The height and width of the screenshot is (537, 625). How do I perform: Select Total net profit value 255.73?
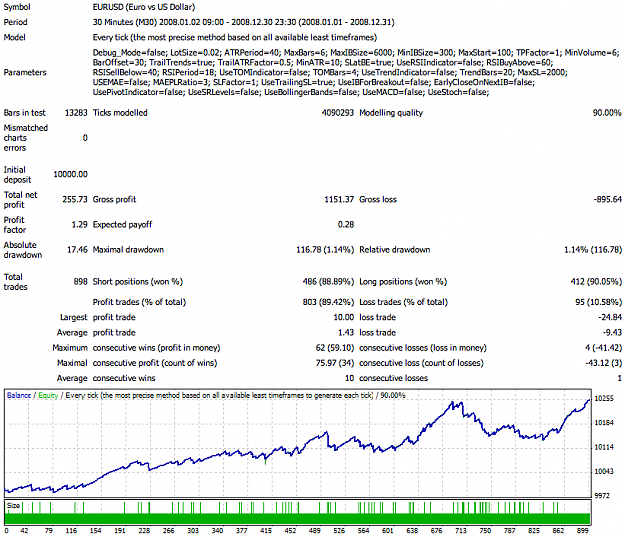75,199
